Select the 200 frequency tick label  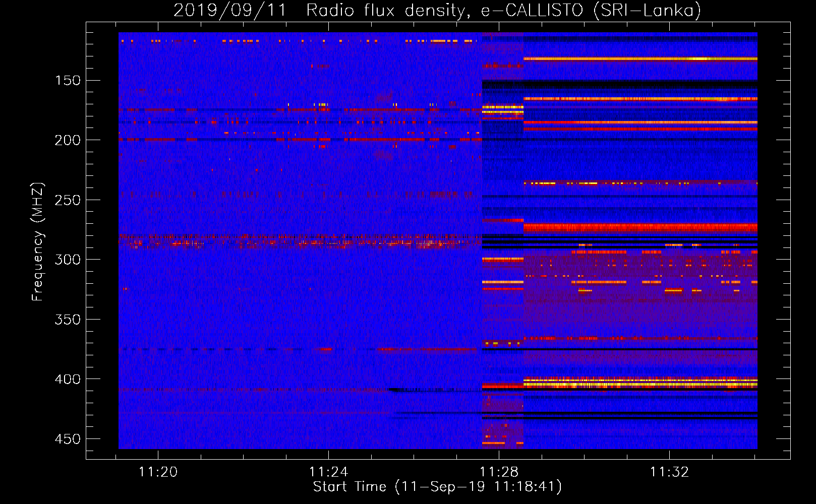[68, 140]
